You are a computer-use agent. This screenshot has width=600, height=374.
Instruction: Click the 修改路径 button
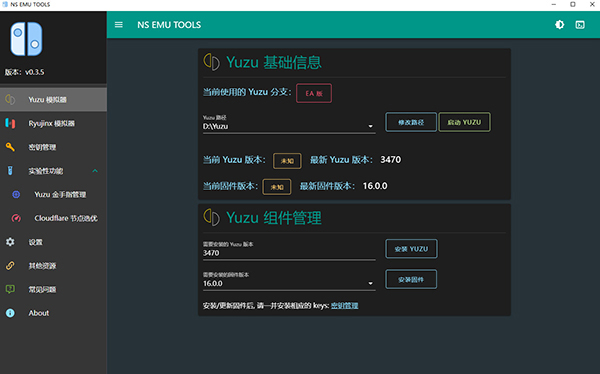pos(411,122)
